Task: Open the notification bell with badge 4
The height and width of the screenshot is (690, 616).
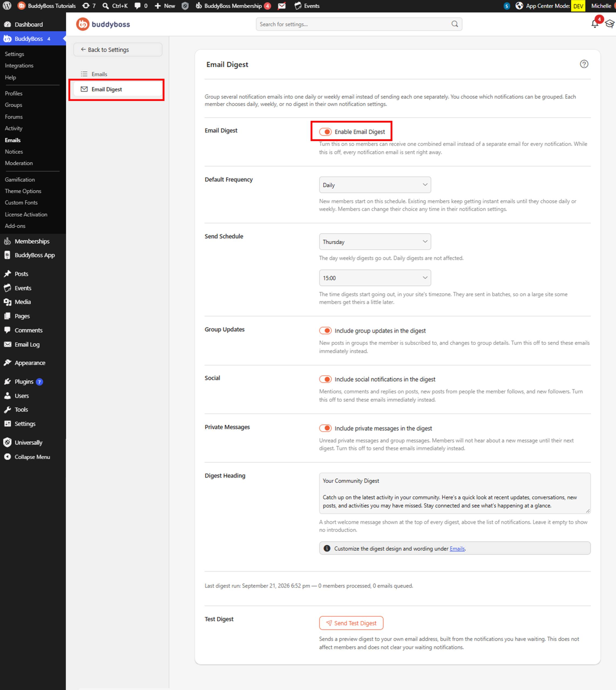Action: point(595,24)
